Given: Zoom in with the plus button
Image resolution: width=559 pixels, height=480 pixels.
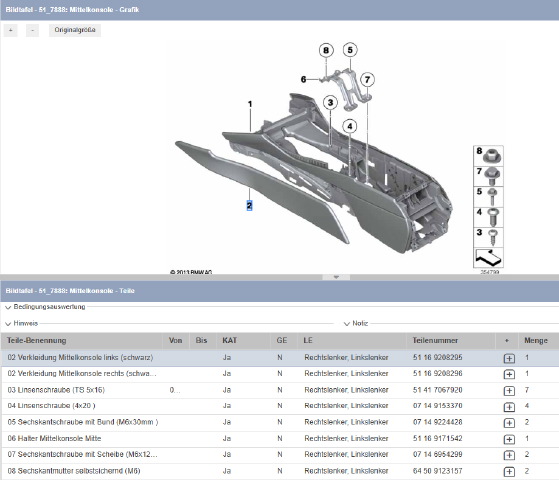Looking at the screenshot, I should 11,30.
